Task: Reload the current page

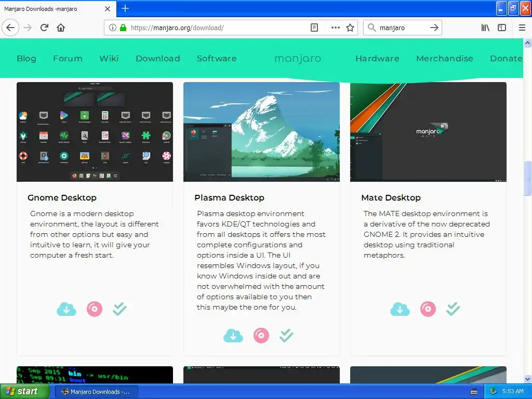Action: pos(44,28)
